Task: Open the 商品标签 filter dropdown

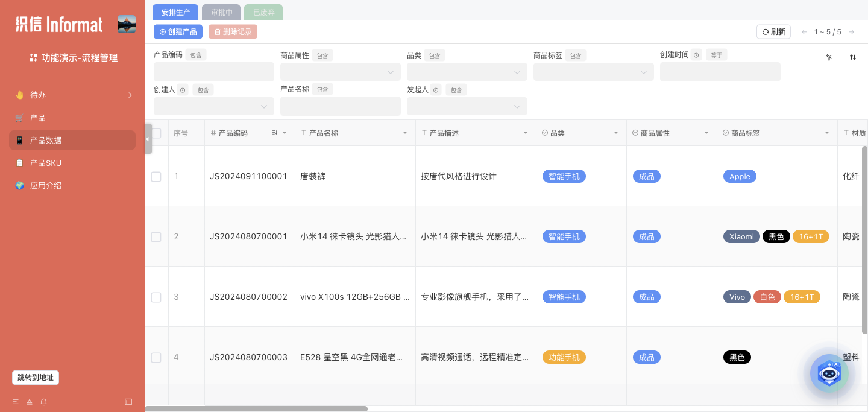Action: click(x=594, y=72)
